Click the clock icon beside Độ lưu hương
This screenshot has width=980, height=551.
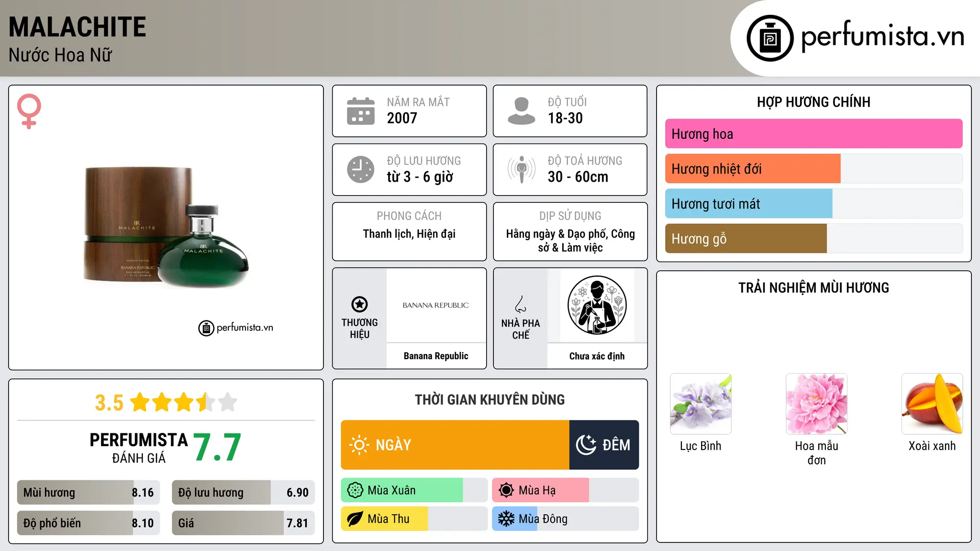coord(361,169)
